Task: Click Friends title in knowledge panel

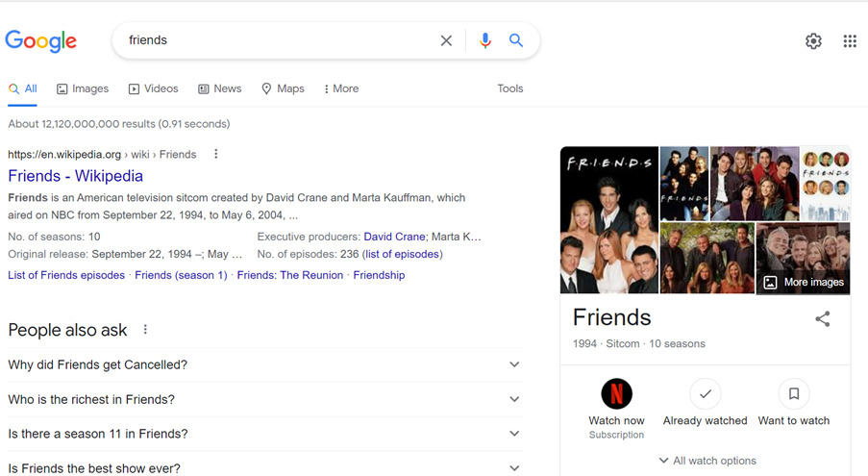Action: (x=611, y=317)
